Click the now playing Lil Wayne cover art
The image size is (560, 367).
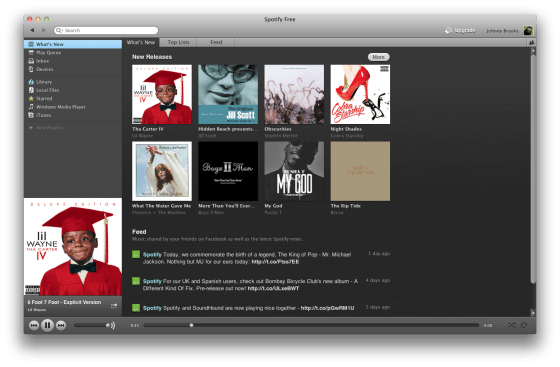[x=73, y=247]
